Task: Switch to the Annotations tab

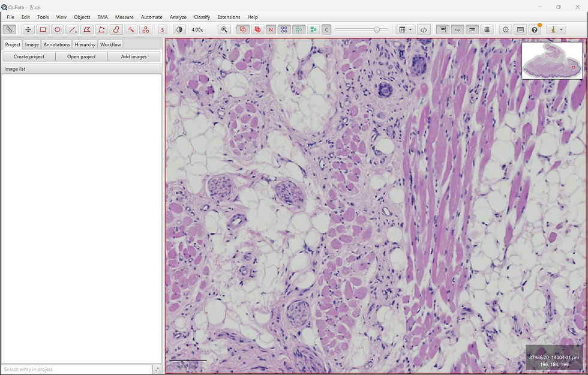Action: tap(56, 44)
